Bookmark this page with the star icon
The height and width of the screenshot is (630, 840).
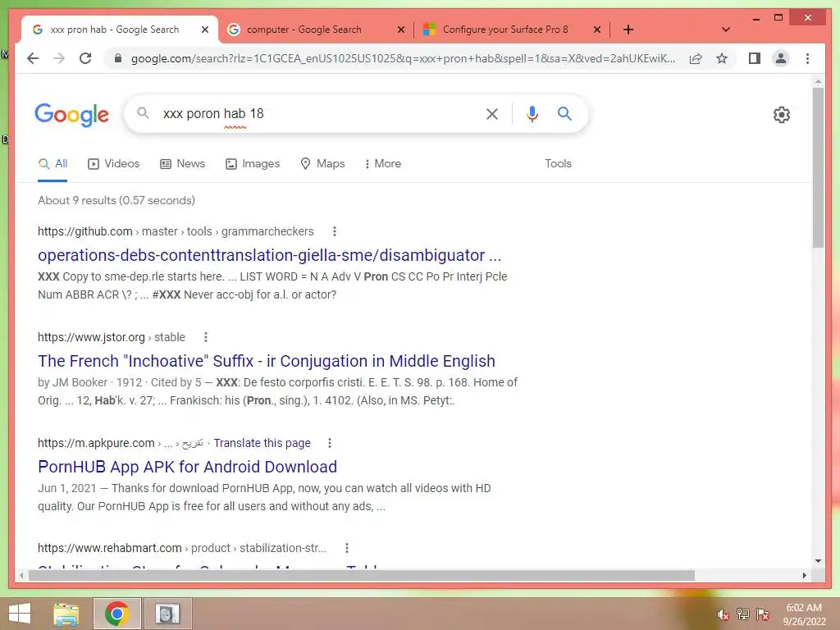(722, 58)
